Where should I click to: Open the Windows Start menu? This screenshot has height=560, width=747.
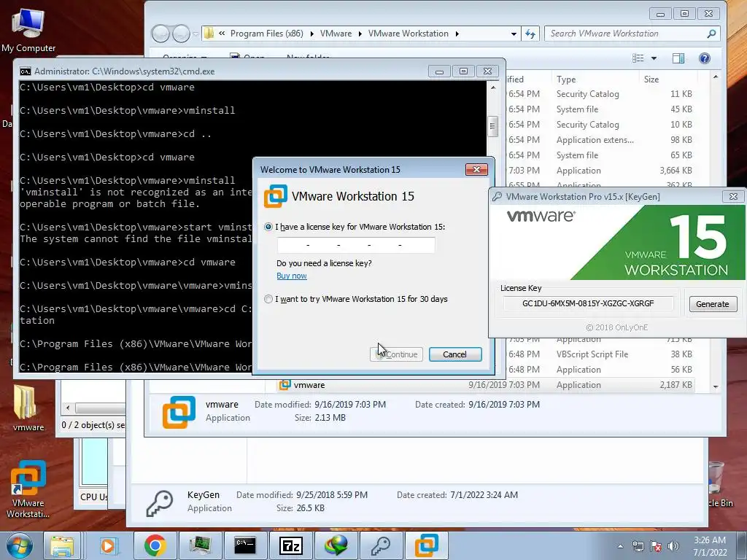click(x=19, y=545)
